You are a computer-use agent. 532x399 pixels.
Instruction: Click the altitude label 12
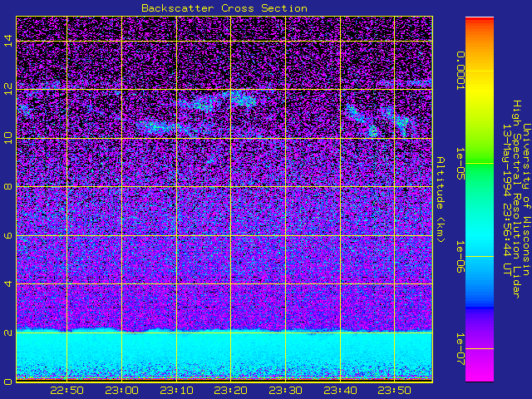point(8,89)
